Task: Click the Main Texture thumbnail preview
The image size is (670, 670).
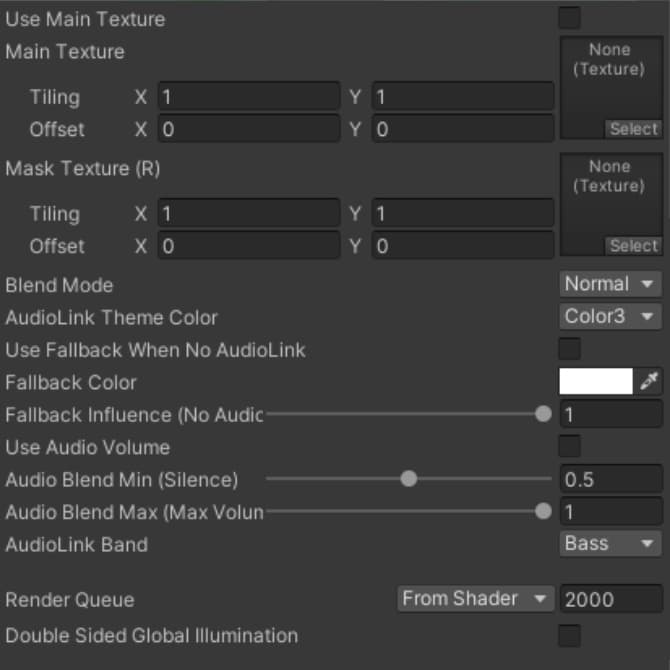Action: (610, 80)
